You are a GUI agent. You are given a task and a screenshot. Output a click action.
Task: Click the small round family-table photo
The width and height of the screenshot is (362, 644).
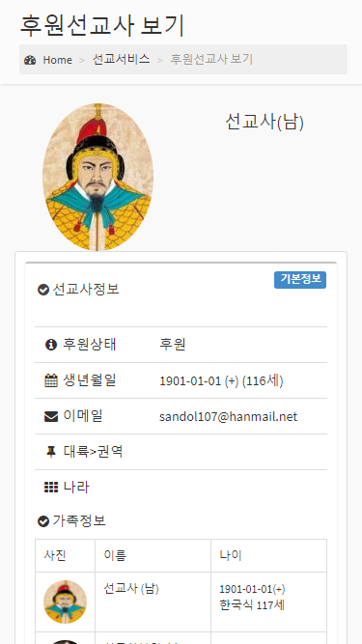[65, 602]
